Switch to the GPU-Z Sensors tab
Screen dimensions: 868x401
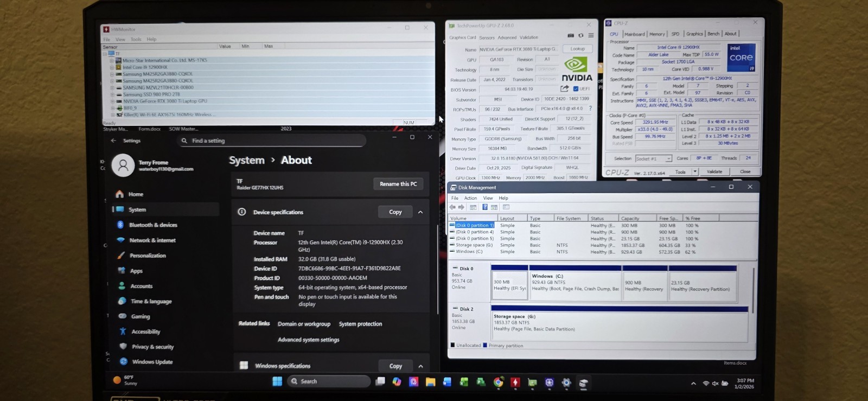(x=487, y=38)
